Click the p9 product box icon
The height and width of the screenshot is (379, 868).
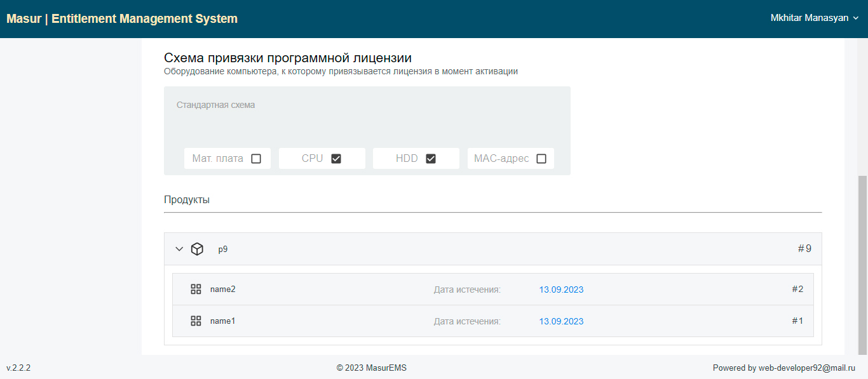[x=197, y=249]
